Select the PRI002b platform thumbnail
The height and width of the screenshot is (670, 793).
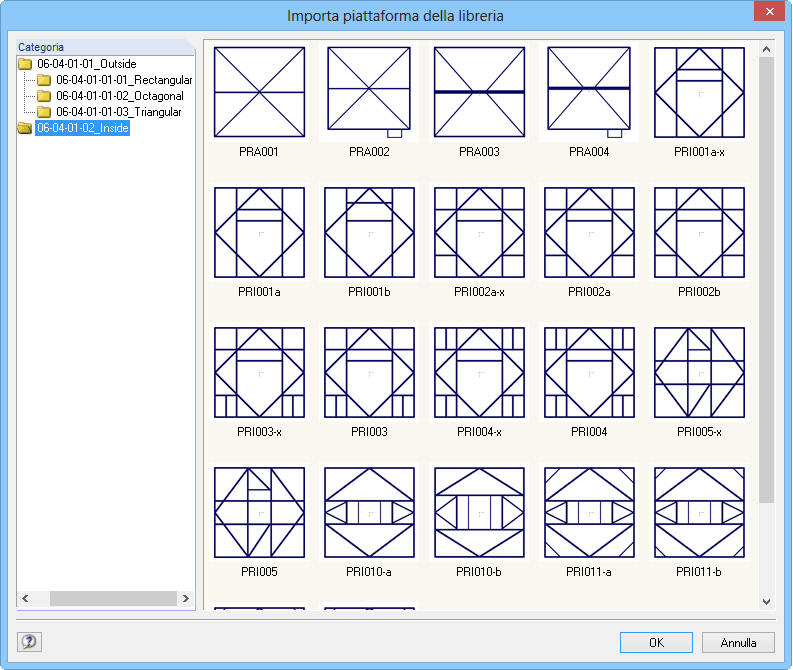tap(699, 232)
